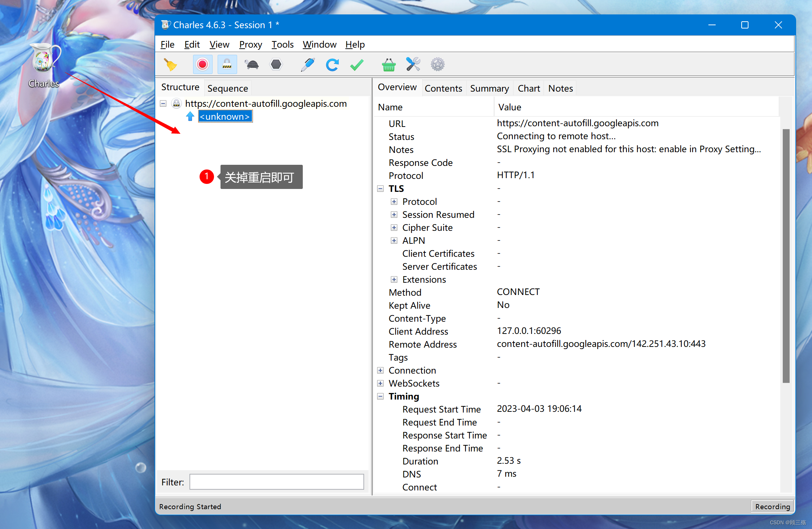Image resolution: width=812 pixels, height=529 pixels.
Task: Expand the Cipher Suite row
Action: [x=394, y=228]
